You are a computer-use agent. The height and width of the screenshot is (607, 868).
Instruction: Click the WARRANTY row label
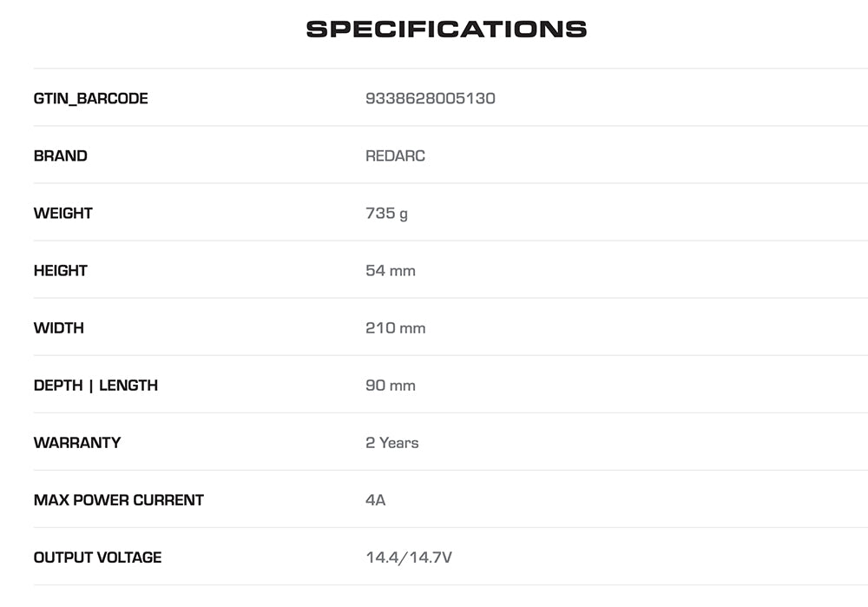[x=76, y=443]
